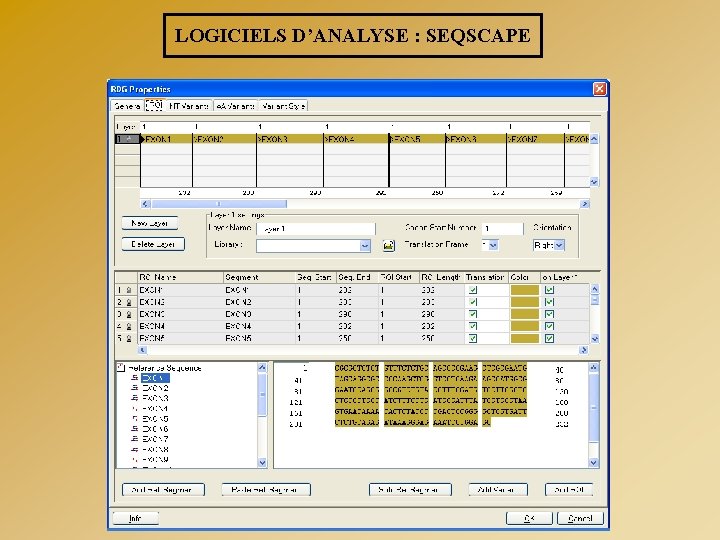Click left arrow of ROI table horizontal scrollbar
The height and width of the screenshot is (540, 720).
[142, 350]
